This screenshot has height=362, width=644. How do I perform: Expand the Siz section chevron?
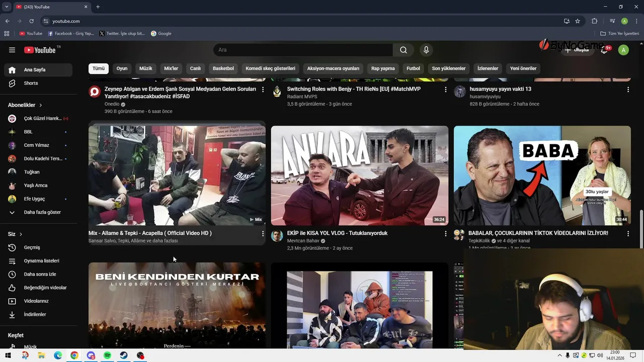21,234
